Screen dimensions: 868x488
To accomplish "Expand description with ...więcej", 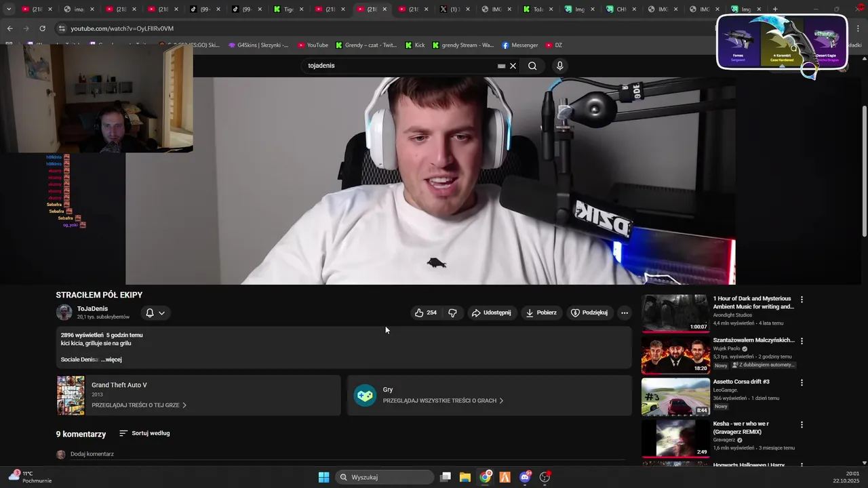I will [x=111, y=359].
